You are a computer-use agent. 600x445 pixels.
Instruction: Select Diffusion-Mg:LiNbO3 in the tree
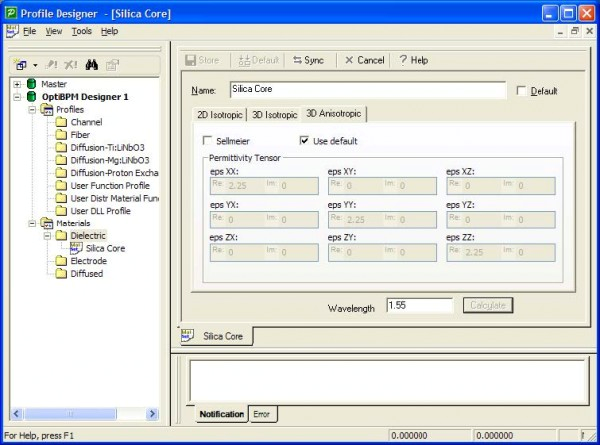(110, 160)
